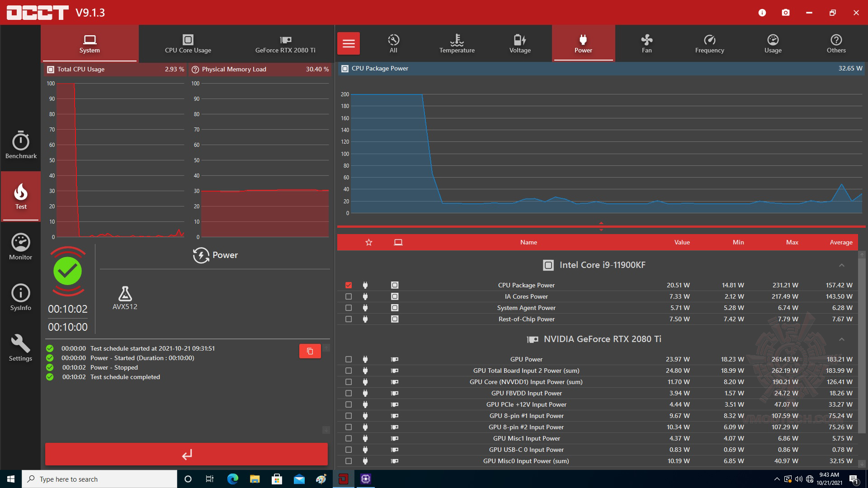Screen dimensions: 868x488
Task: Check the IA Cores Power checkbox
Action: pos(348,296)
